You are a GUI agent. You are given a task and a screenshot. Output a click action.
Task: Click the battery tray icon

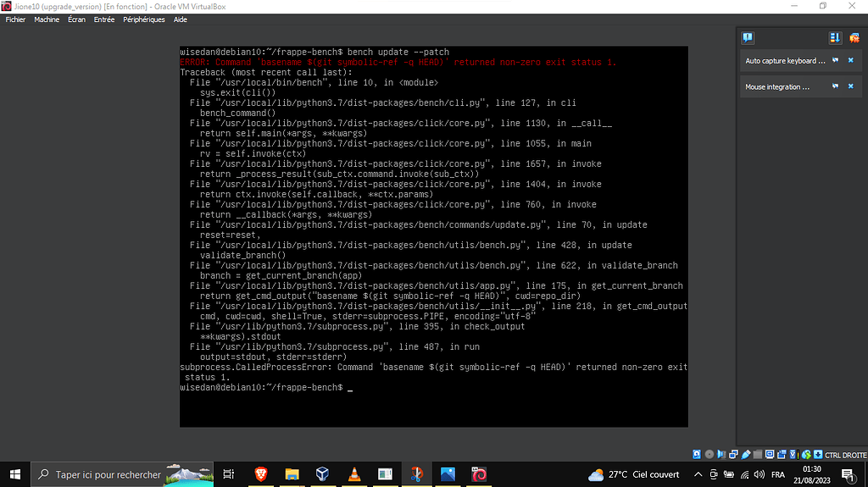(729, 474)
